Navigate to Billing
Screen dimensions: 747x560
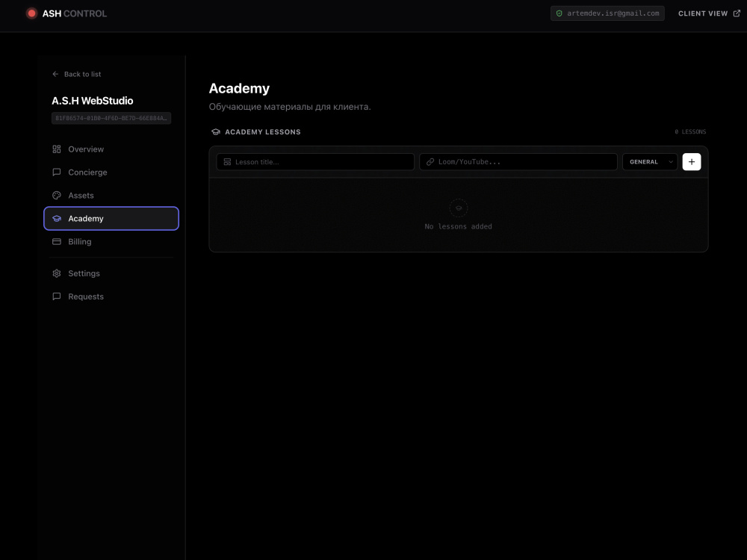111,241
